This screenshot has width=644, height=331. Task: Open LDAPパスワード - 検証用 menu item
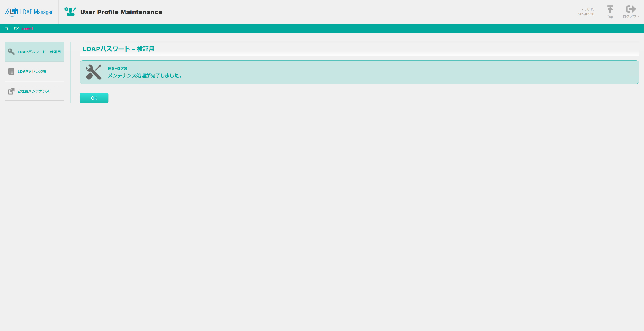pos(35,52)
